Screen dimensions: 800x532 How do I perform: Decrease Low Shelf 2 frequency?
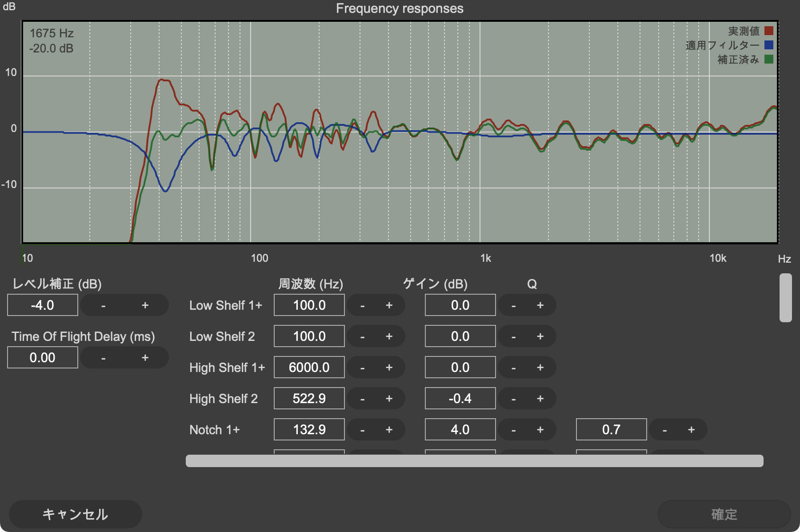click(363, 336)
